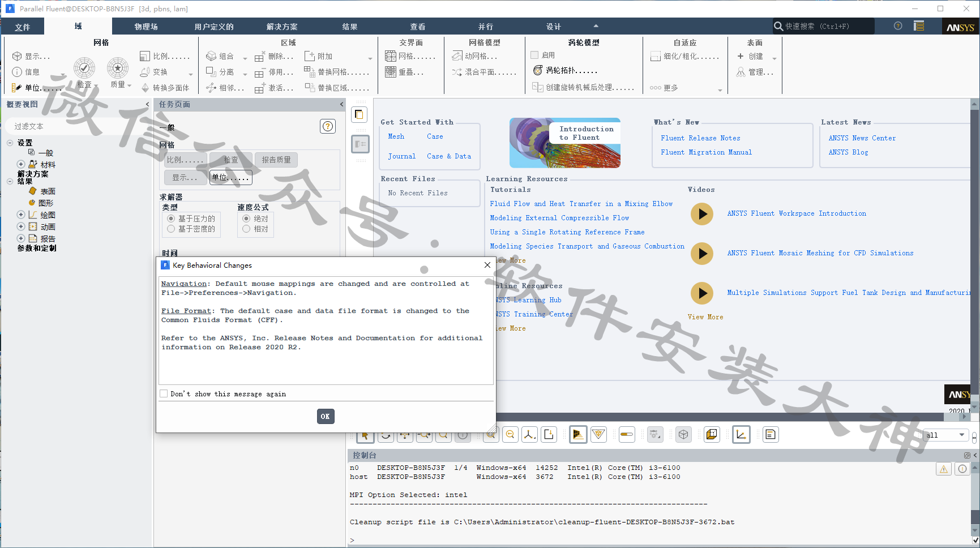Click the layout icon beside ANSYS logo
Viewport: 980px width, 548px height.
pos(919,26)
